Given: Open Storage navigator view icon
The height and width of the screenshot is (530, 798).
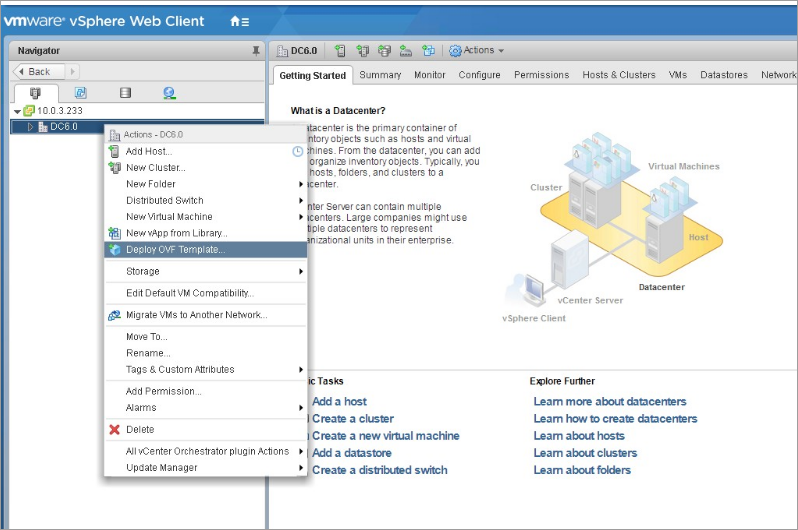Looking at the screenshot, I should coord(125,93).
